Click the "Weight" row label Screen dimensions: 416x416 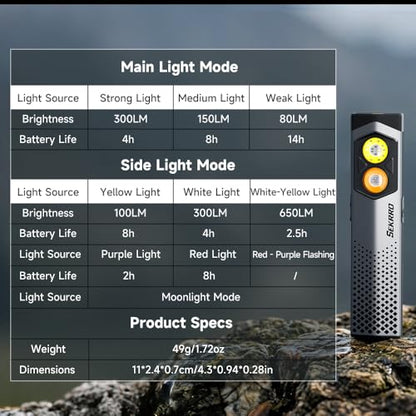[48, 349]
